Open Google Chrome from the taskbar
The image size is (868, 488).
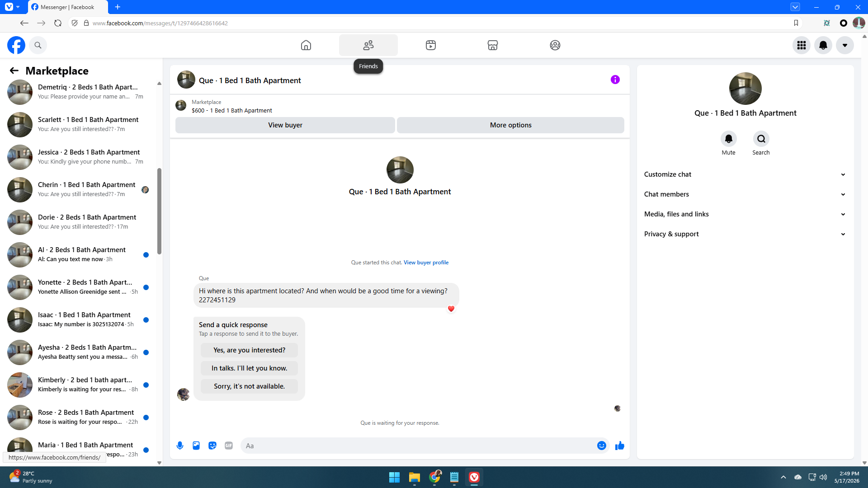(x=435, y=477)
